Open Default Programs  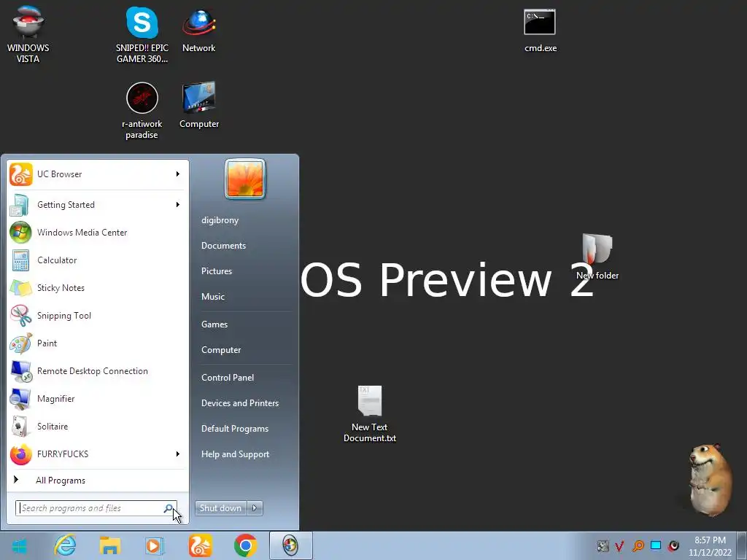coord(235,429)
